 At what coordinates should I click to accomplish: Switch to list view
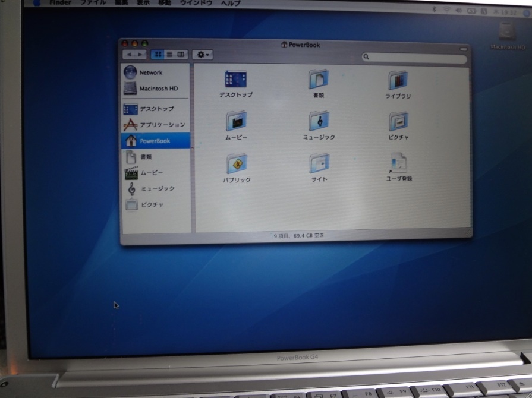tap(169, 55)
